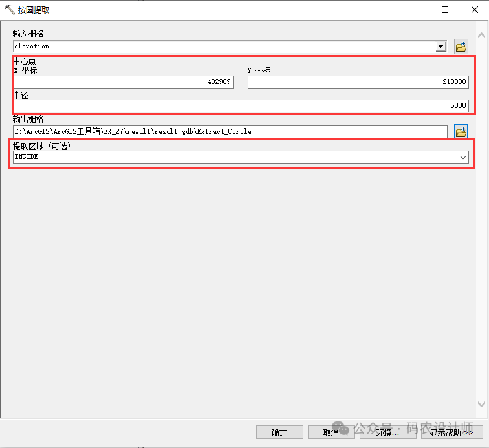489x448 pixels.
Task: Maximize the 按圆提取 dialog window
Action: click(444, 10)
